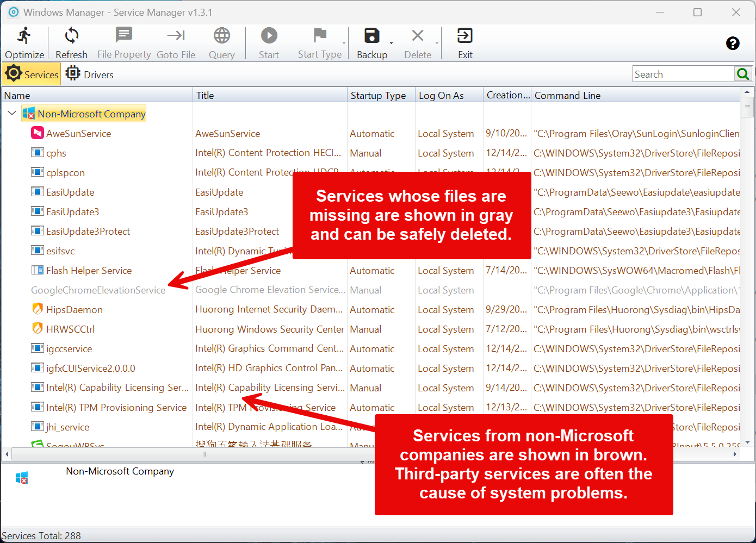Run the Optimize tool

coord(24,43)
